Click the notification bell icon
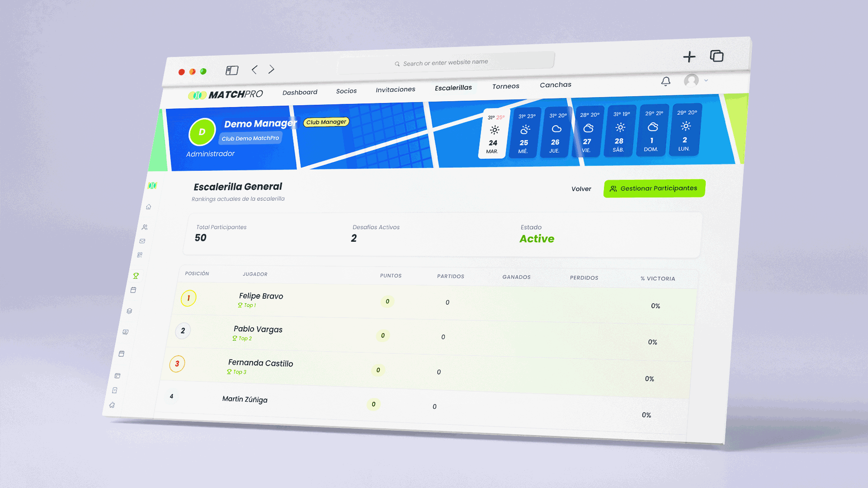 pyautogui.click(x=665, y=81)
